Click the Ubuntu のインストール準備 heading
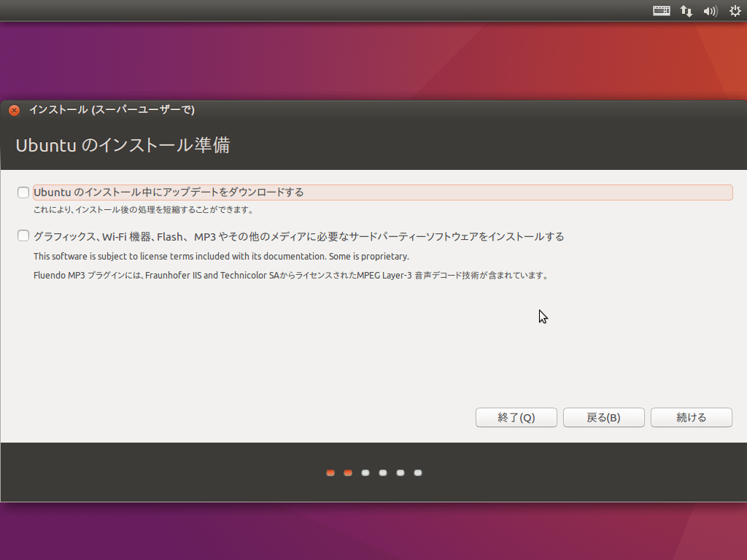This screenshot has width=747, height=560. click(124, 145)
